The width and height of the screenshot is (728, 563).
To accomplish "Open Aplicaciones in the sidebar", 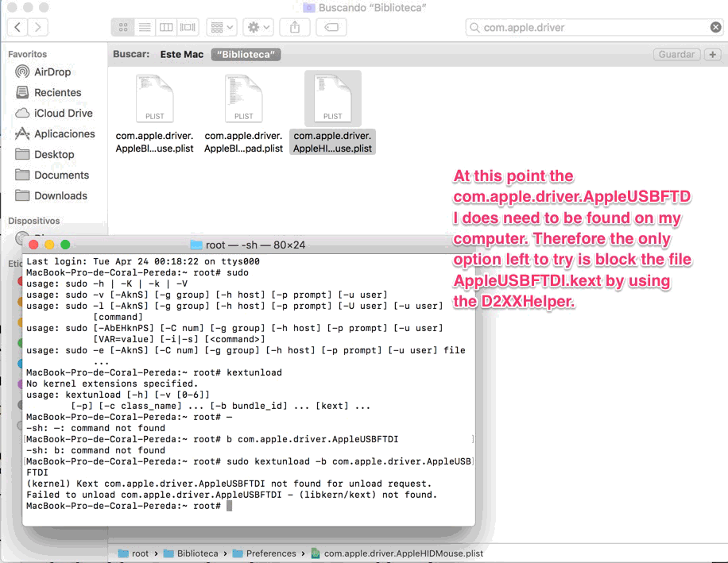I will pyautogui.click(x=64, y=133).
